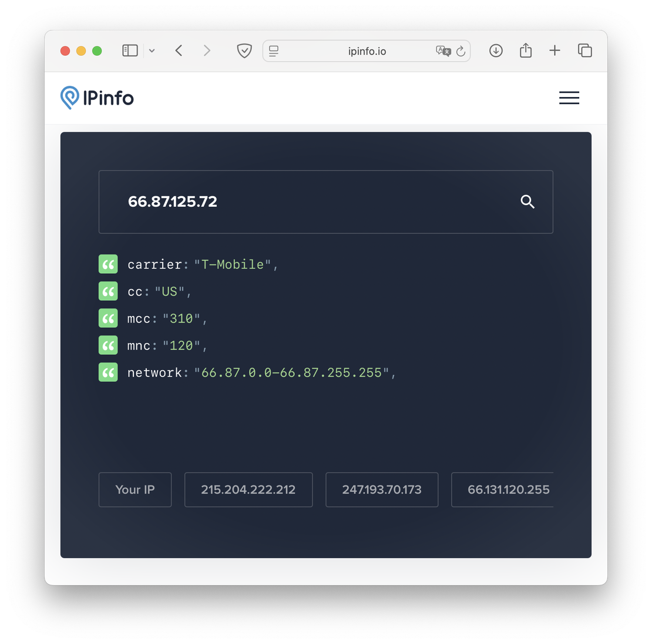Click the quote icon beside mcc

108,318
